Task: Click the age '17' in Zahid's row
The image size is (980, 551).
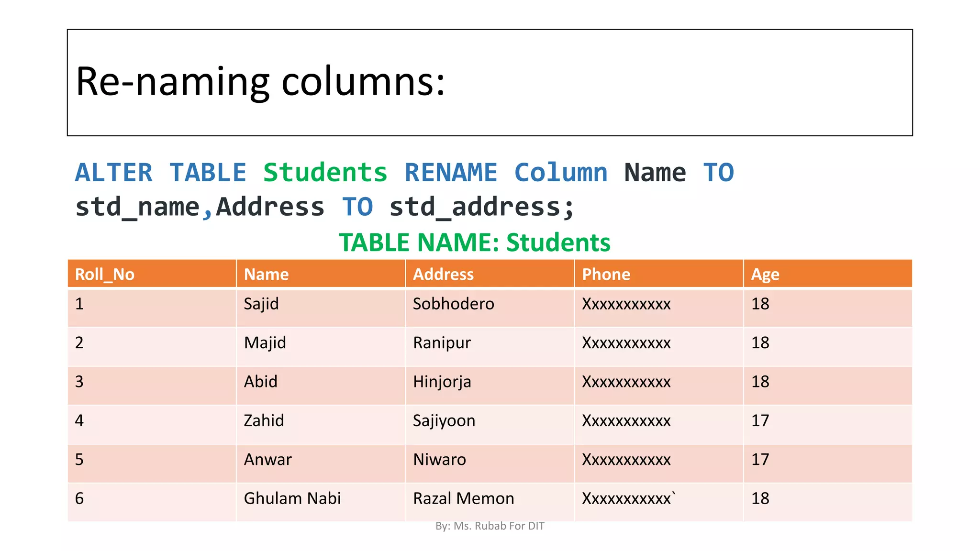Action: coord(760,420)
